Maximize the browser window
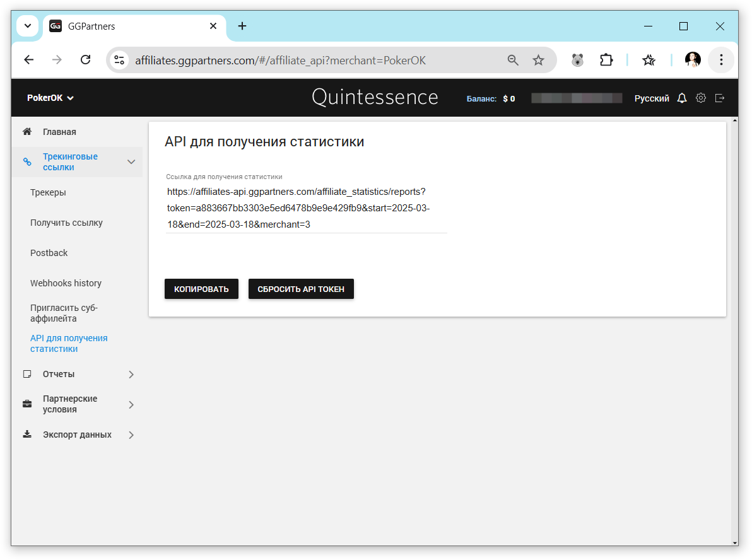 [683, 26]
